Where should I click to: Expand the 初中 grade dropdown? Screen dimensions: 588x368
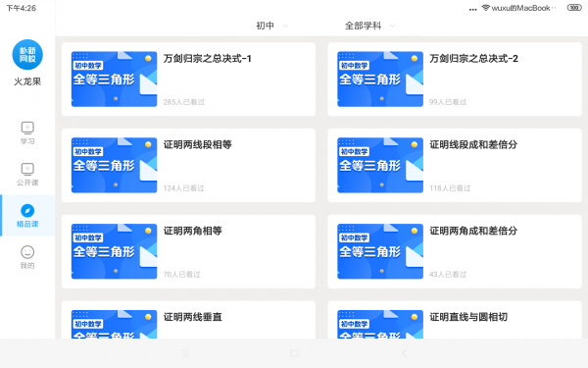click(x=271, y=26)
